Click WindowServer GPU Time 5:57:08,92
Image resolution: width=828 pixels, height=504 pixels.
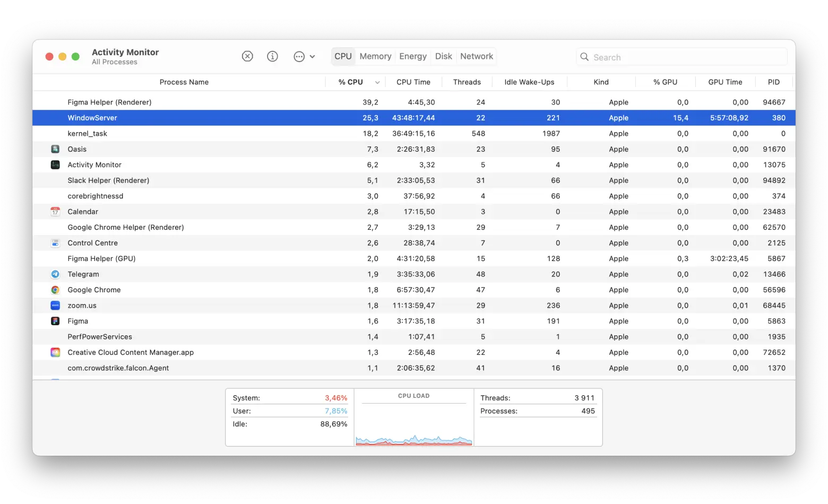pyautogui.click(x=729, y=118)
